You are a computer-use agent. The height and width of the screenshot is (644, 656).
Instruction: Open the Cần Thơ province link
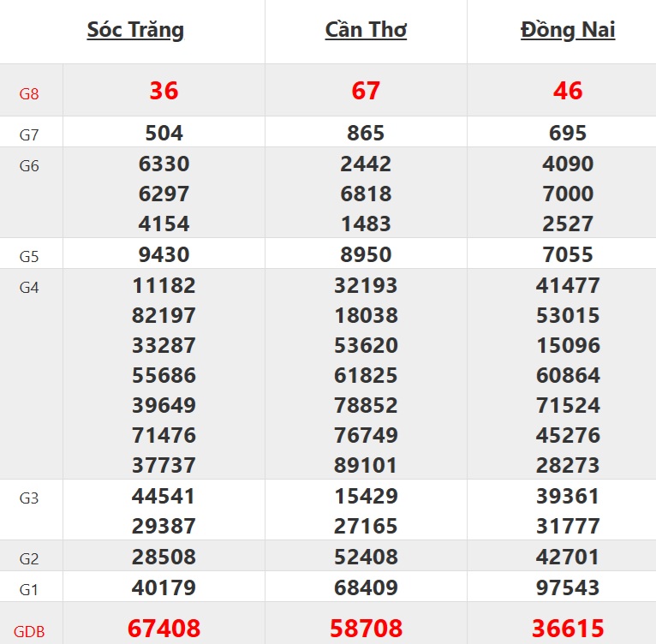point(366,30)
